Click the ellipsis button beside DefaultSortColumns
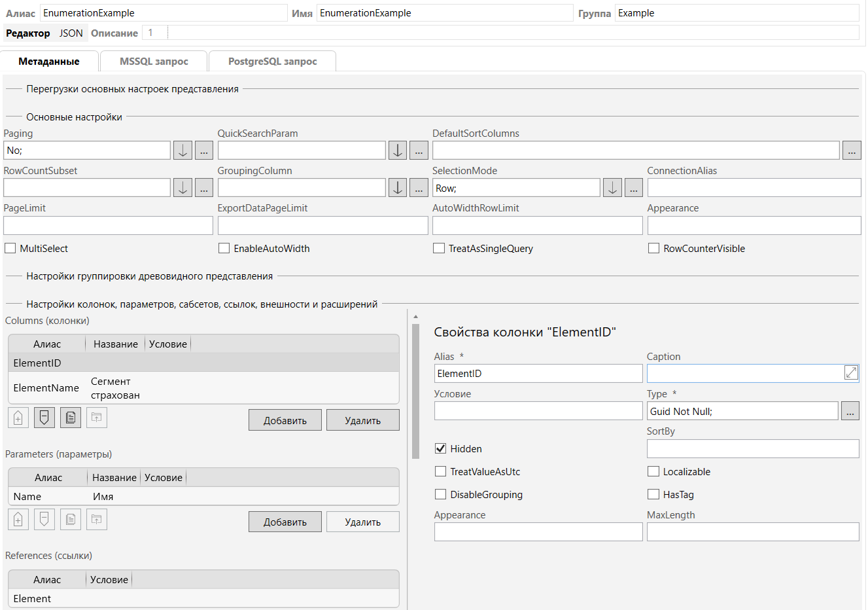This screenshot has width=868, height=610. 852,151
